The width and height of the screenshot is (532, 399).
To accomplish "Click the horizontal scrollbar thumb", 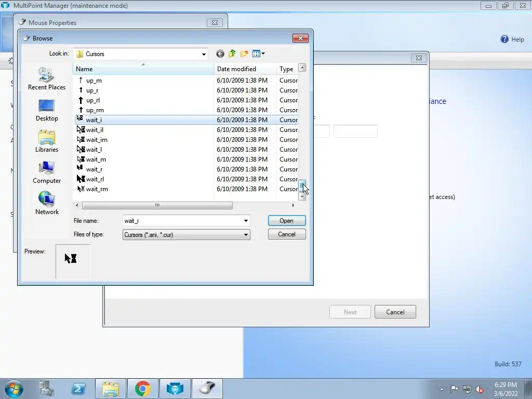I will [157, 205].
